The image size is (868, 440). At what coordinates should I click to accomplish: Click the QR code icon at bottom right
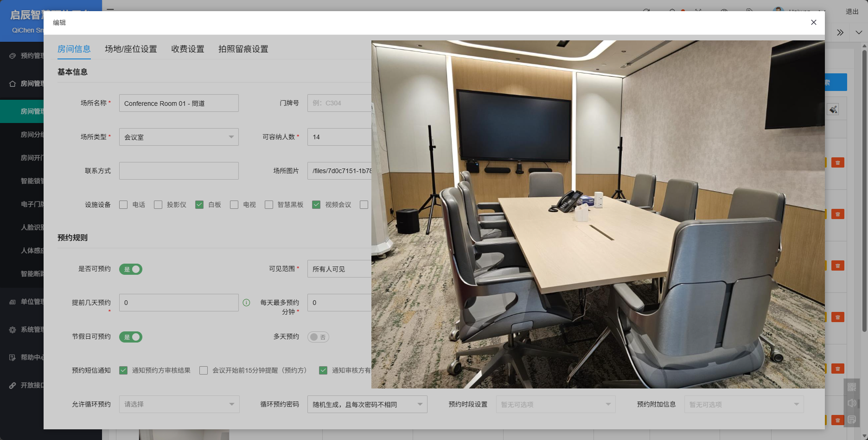(852, 387)
